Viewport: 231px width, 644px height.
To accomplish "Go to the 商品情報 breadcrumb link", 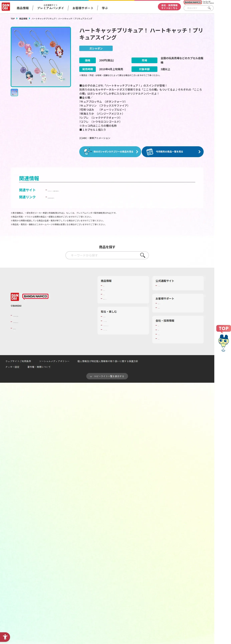I will click(x=23, y=19).
